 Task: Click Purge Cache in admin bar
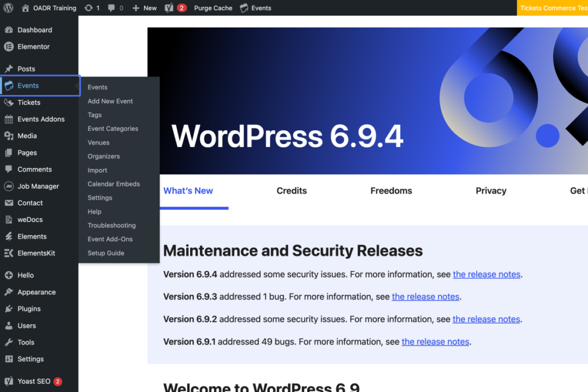pyautogui.click(x=213, y=8)
